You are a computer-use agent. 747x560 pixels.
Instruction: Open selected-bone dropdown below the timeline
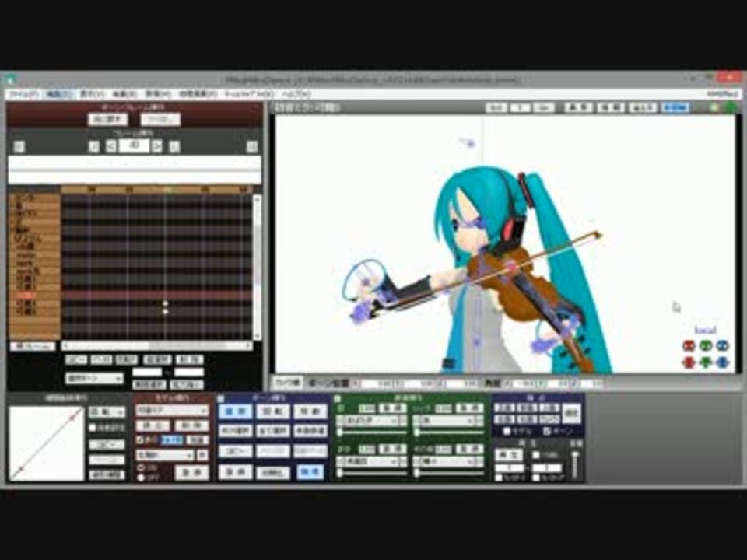pyautogui.click(x=94, y=378)
